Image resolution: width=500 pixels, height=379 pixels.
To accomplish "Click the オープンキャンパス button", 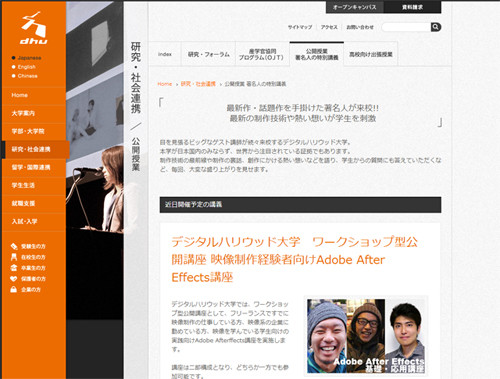I will 355,7.
